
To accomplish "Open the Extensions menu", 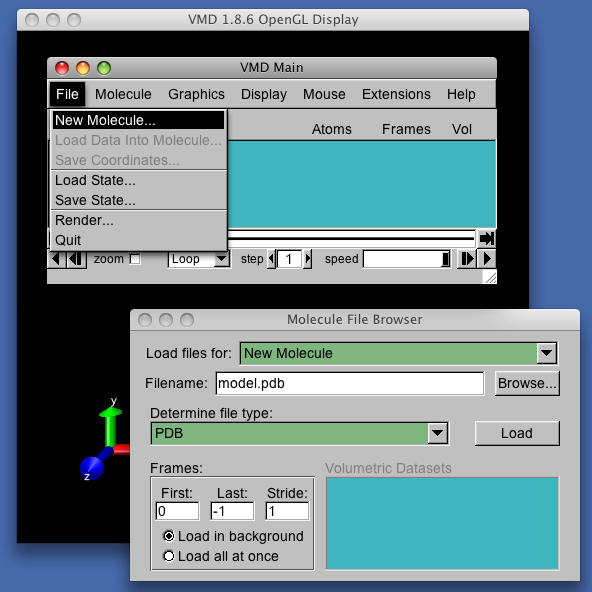I will click(x=396, y=94).
